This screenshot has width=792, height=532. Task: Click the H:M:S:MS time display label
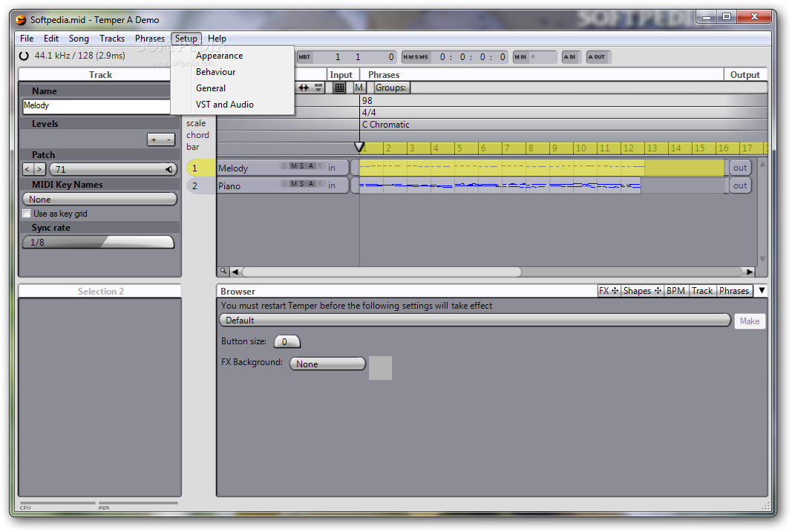(415, 57)
